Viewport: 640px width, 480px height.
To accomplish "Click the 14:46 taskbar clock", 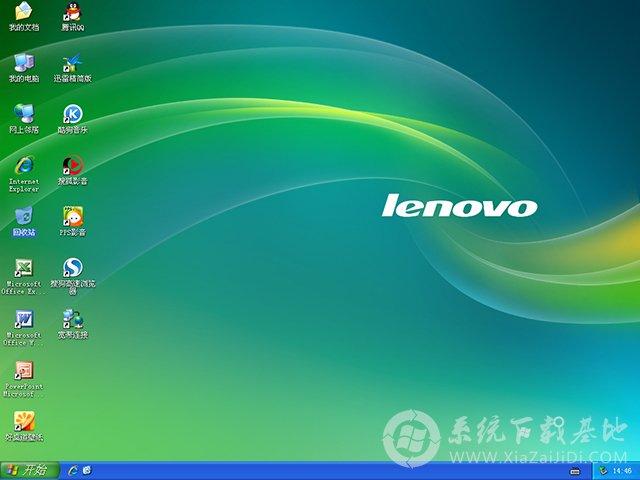I will pyautogui.click(x=622, y=471).
